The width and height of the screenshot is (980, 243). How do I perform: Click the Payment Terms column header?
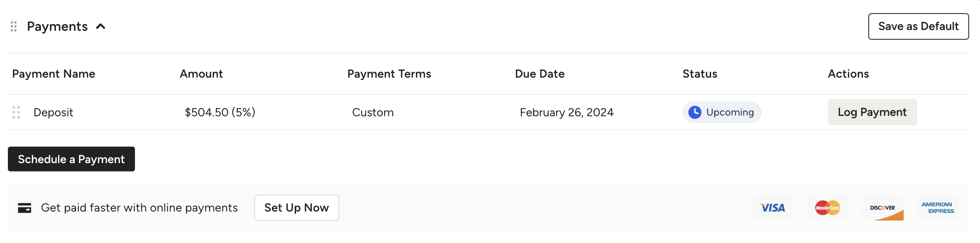[389, 74]
